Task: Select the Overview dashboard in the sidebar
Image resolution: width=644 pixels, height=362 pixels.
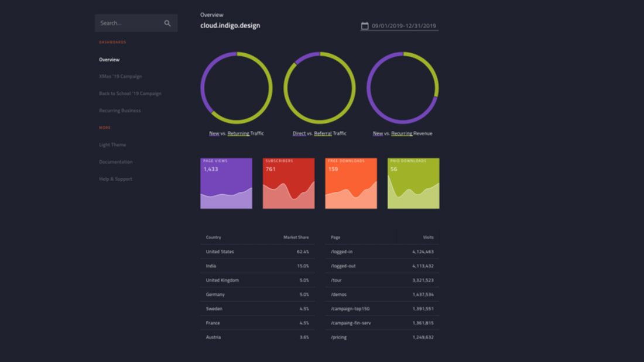Action: [x=108, y=59]
